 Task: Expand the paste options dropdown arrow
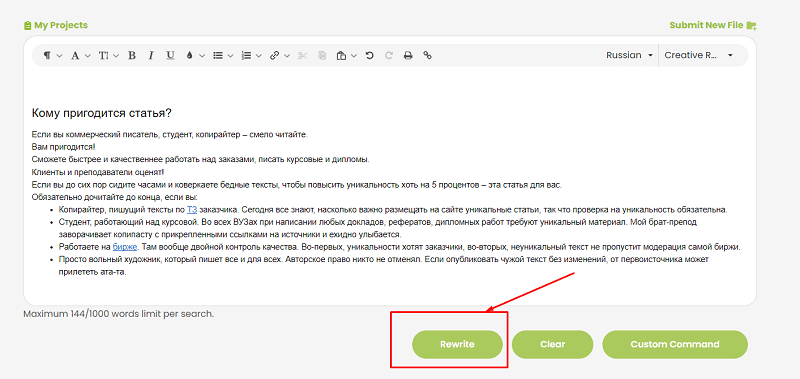click(354, 56)
